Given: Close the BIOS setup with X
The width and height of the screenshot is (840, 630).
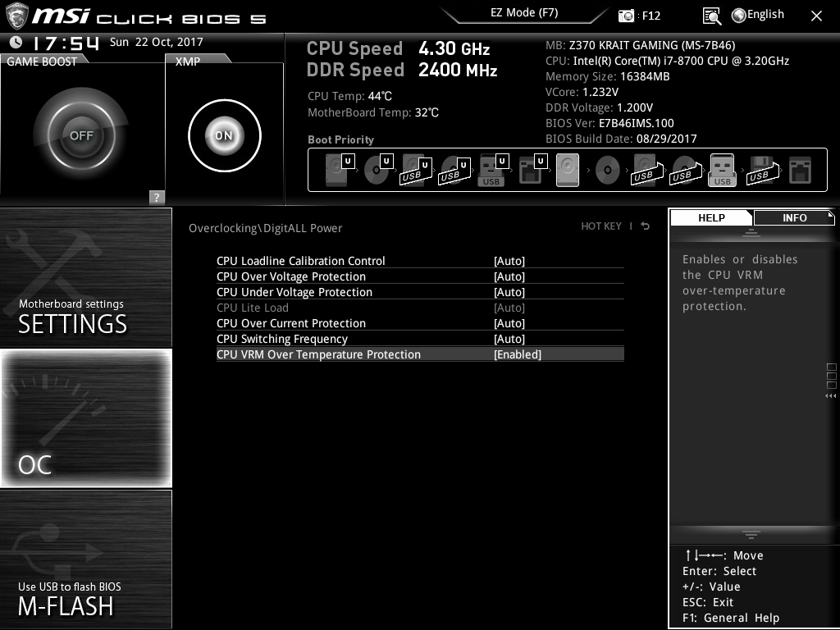Looking at the screenshot, I should pyautogui.click(x=816, y=16).
